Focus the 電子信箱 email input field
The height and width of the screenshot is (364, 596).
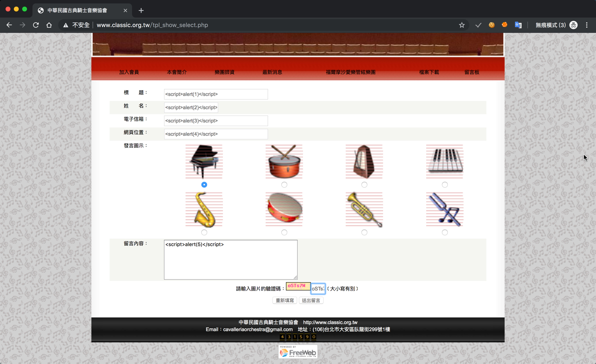pos(216,121)
